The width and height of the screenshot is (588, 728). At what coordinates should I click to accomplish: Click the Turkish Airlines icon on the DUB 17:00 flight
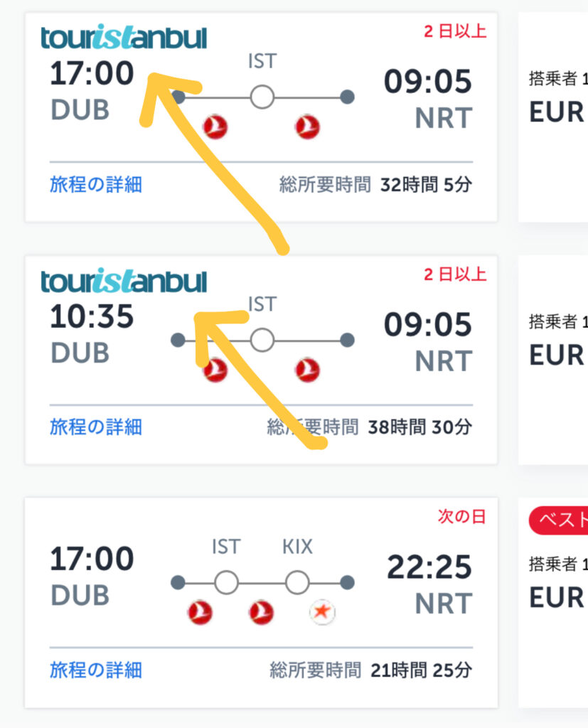coord(214,128)
